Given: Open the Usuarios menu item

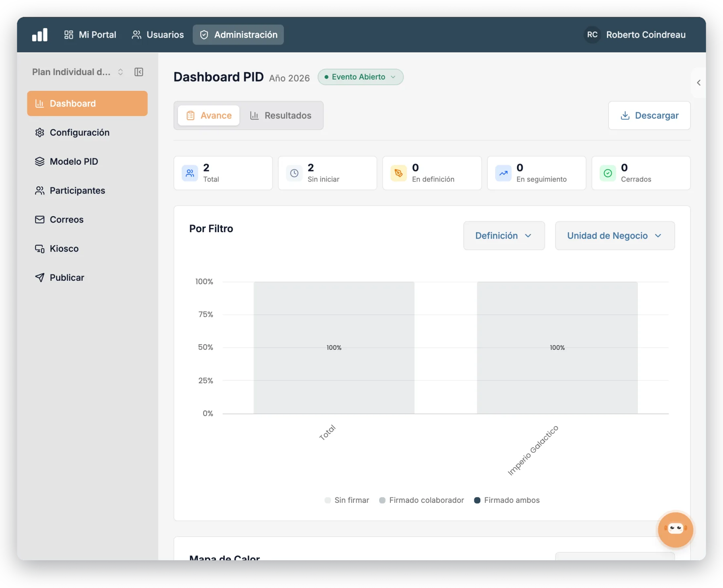Looking at the screenshot, I should (x=158, y=35).
